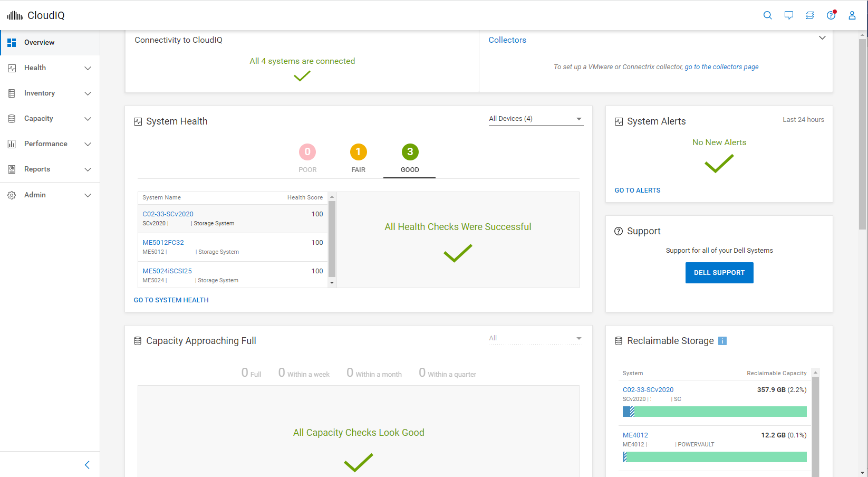Screen dimensions: 868x477
Task: Expand the Performance sidebar menu
Action: [50, 144]
